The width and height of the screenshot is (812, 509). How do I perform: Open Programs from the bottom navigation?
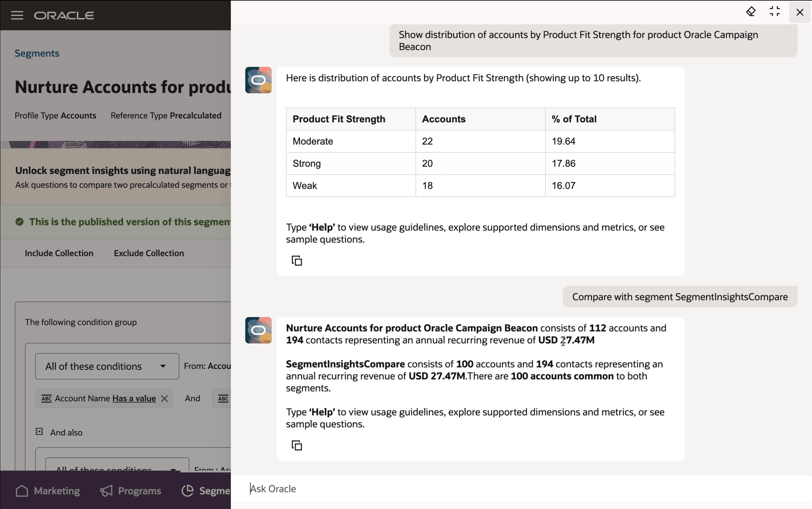[131, 491]
